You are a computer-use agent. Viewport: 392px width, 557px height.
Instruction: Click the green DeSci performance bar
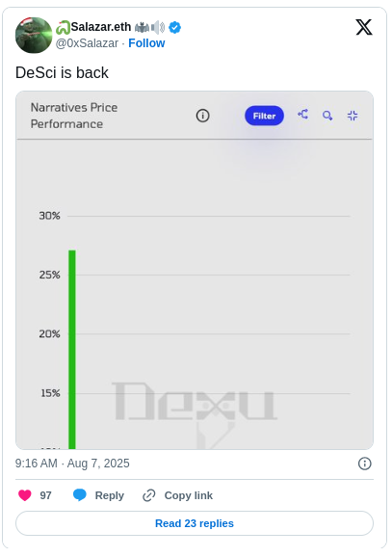pyautogui.click(x=72, y=350)
